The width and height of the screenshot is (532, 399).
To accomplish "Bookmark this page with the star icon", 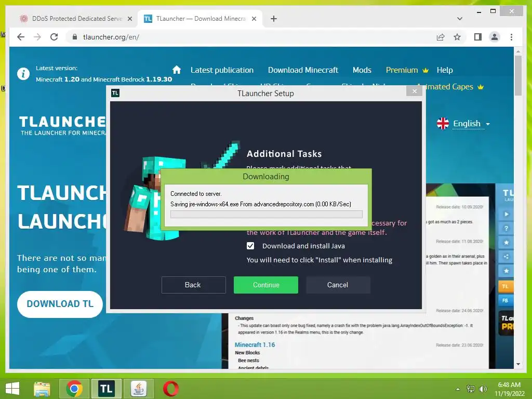I will (x=457, y=37).
